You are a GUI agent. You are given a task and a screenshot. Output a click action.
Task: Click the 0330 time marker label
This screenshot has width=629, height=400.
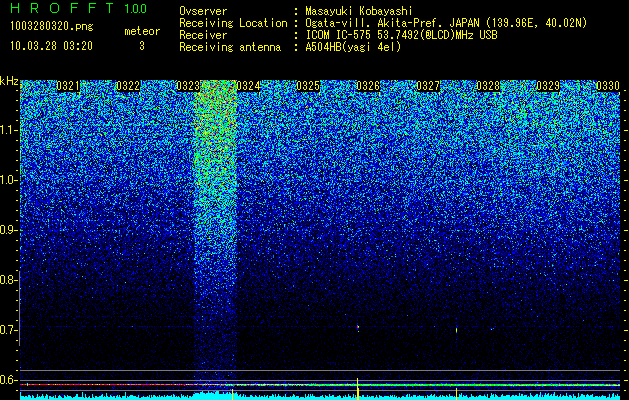[x=608, y=86]
